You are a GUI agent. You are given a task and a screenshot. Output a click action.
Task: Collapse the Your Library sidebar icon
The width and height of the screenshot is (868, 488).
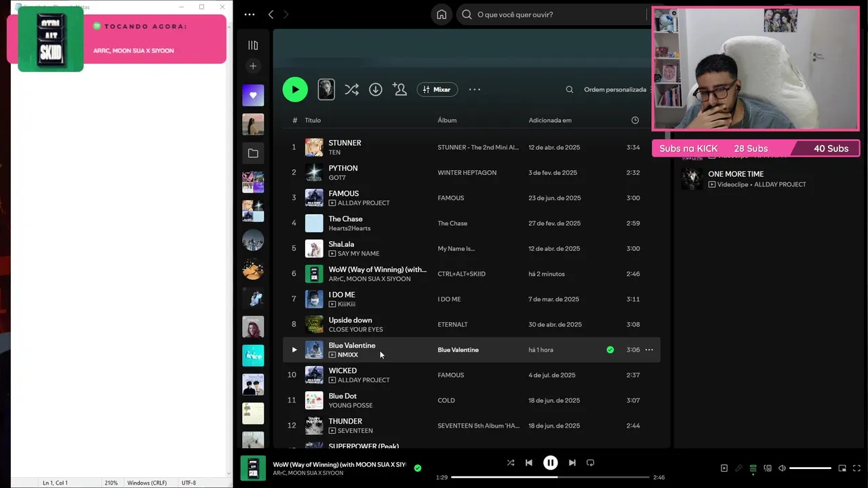(x=253, y=45)
